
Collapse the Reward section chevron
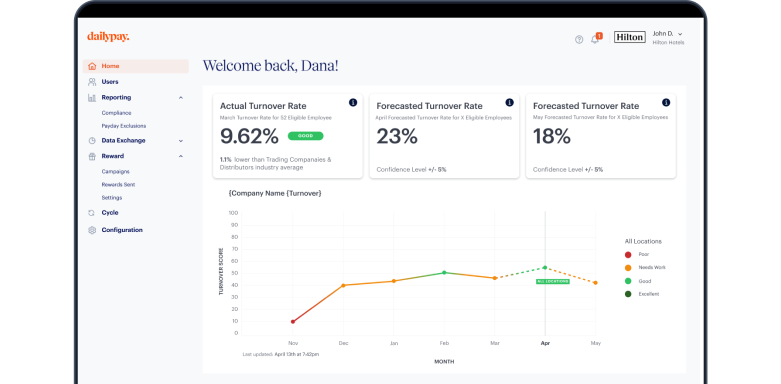(181, 156)
